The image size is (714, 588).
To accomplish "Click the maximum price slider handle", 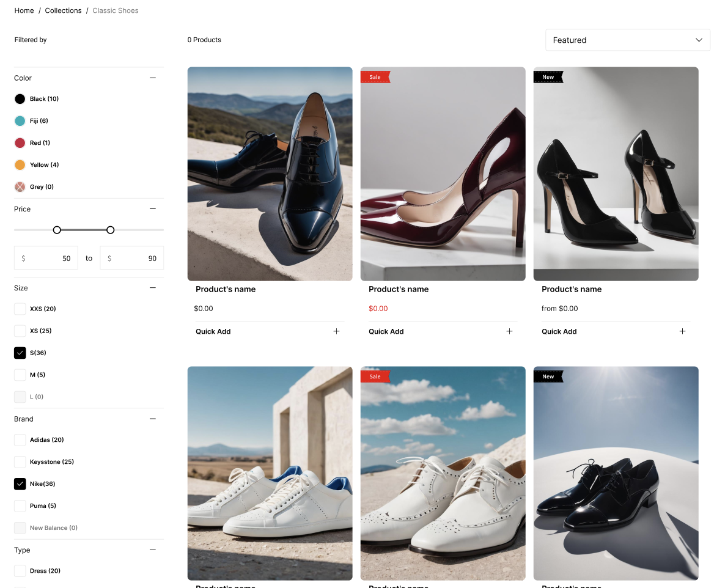I will [x=110, y=230].
